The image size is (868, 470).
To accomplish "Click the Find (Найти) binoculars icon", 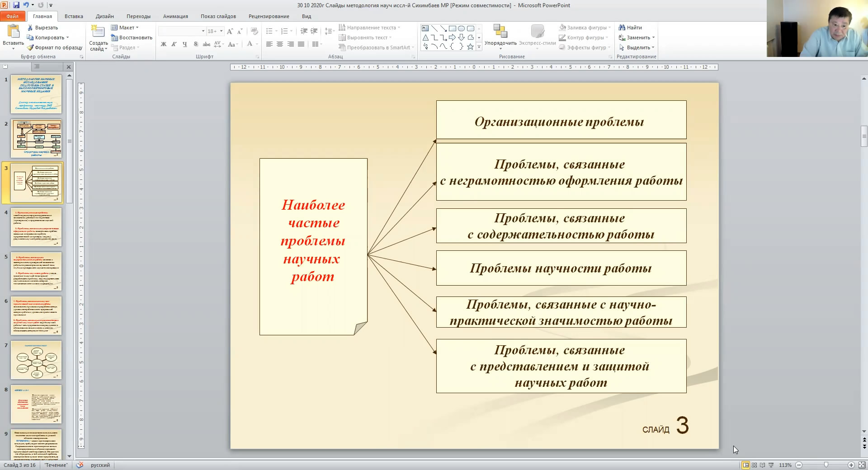I will [x=622, y=28].
